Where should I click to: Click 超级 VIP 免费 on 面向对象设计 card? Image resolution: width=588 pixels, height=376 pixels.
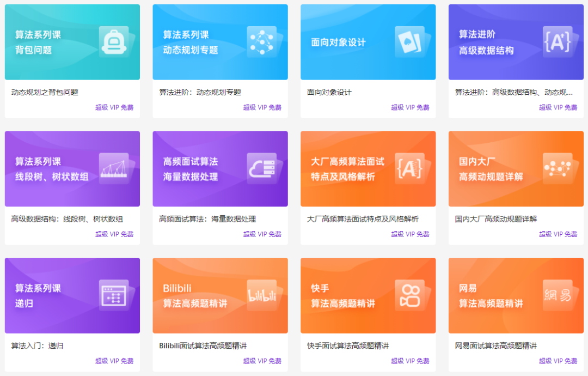click(411, 107)
